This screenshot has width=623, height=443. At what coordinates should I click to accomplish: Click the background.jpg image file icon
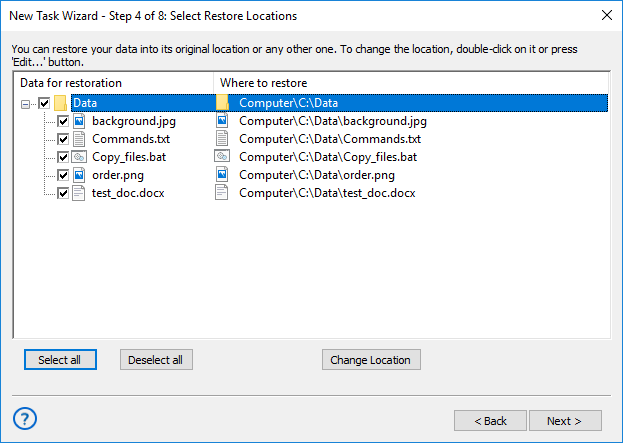[79, 121]
